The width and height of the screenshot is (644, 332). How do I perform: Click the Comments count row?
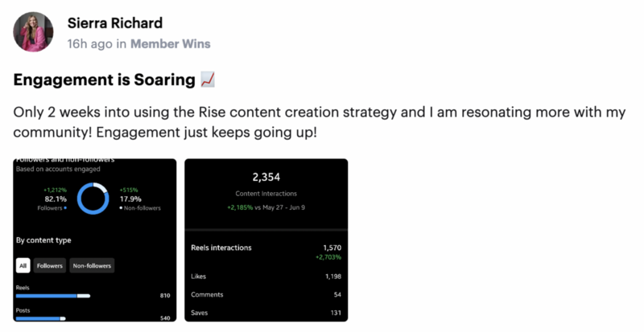(x=266, y=295)
